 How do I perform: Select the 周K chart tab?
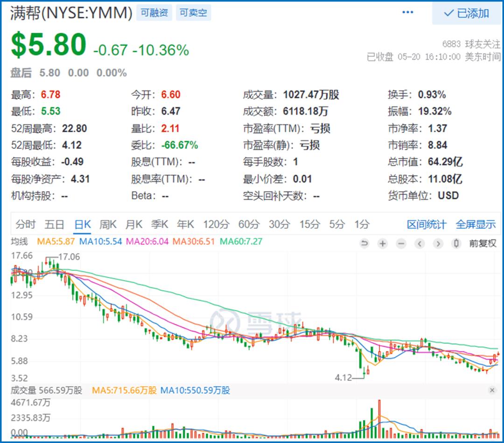click(x=108, y=224)
